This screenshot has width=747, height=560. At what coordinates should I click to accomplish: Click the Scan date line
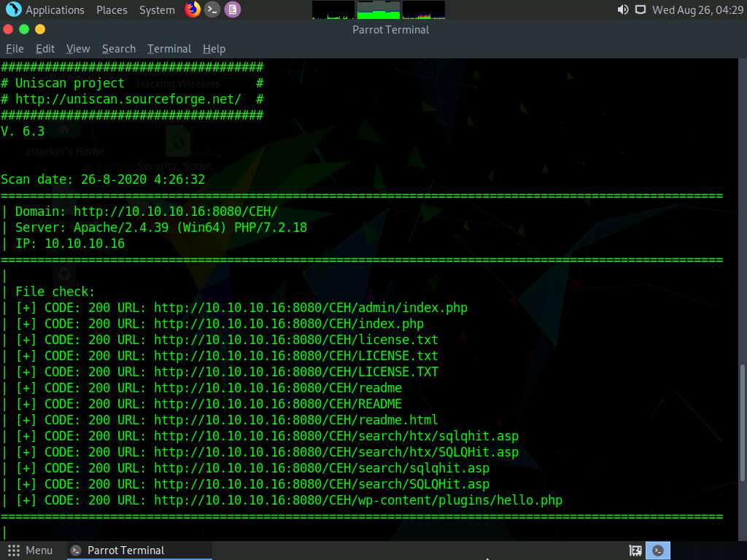(103, 179)
